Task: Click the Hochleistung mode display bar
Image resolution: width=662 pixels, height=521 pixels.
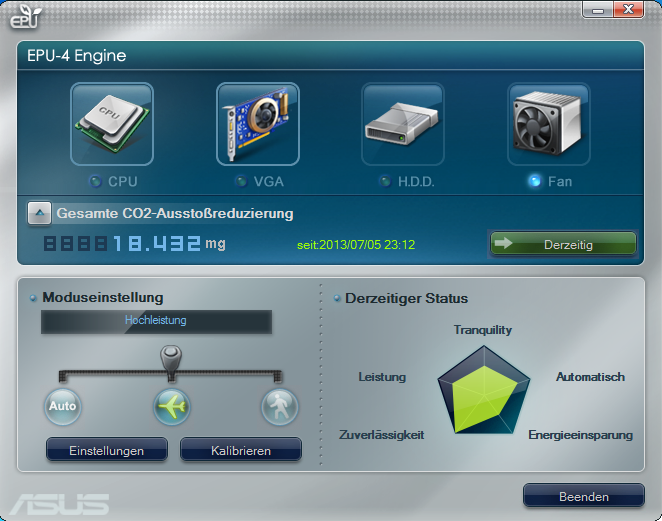Action: pos(156,322)
